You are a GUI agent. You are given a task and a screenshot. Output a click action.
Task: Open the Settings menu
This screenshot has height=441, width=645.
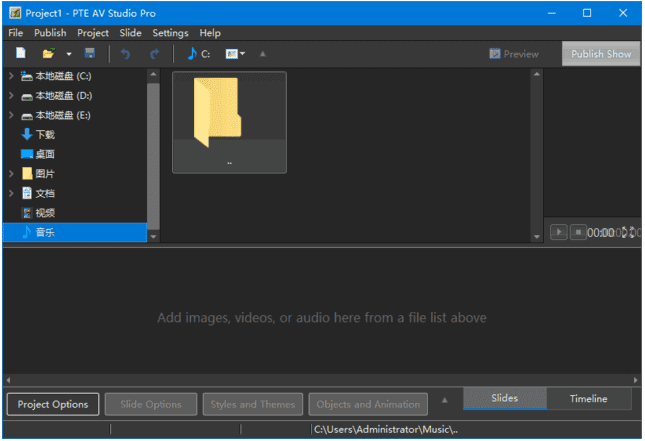pyautogui.click(x=170, y=33)
